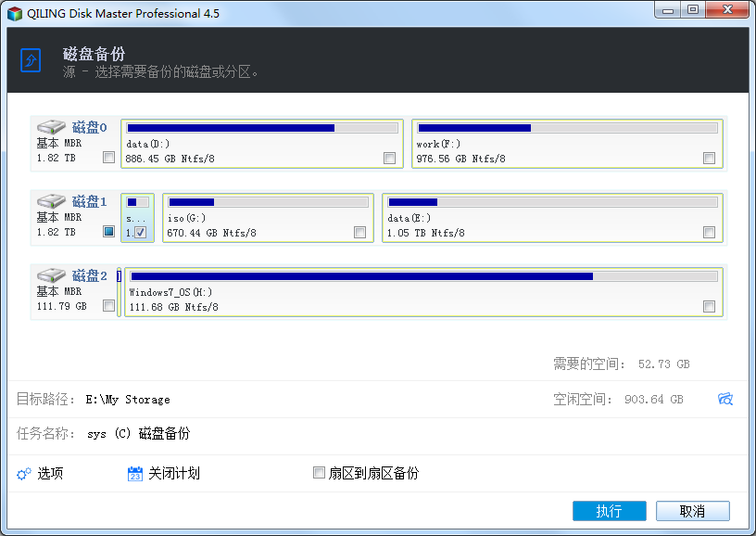Click the 任务名称 label
Viewport: 756px width, 536px height.
45,433
